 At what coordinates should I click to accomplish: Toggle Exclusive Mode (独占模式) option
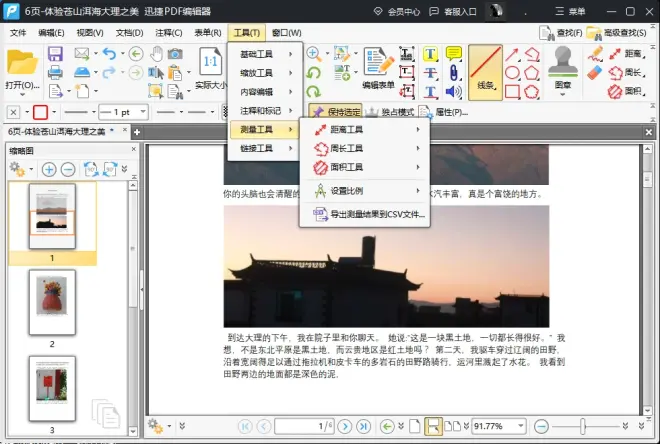394,112
